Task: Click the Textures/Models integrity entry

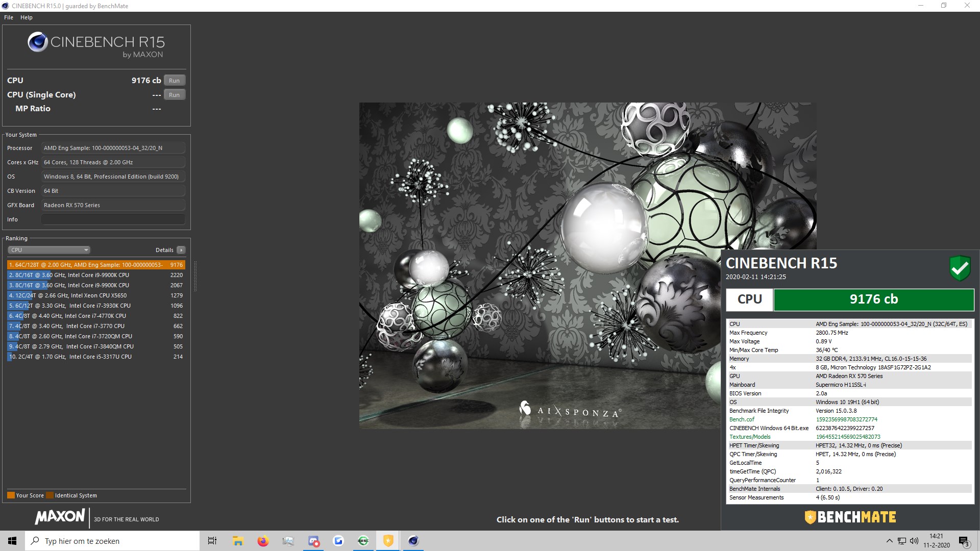Action: point(750,437)
